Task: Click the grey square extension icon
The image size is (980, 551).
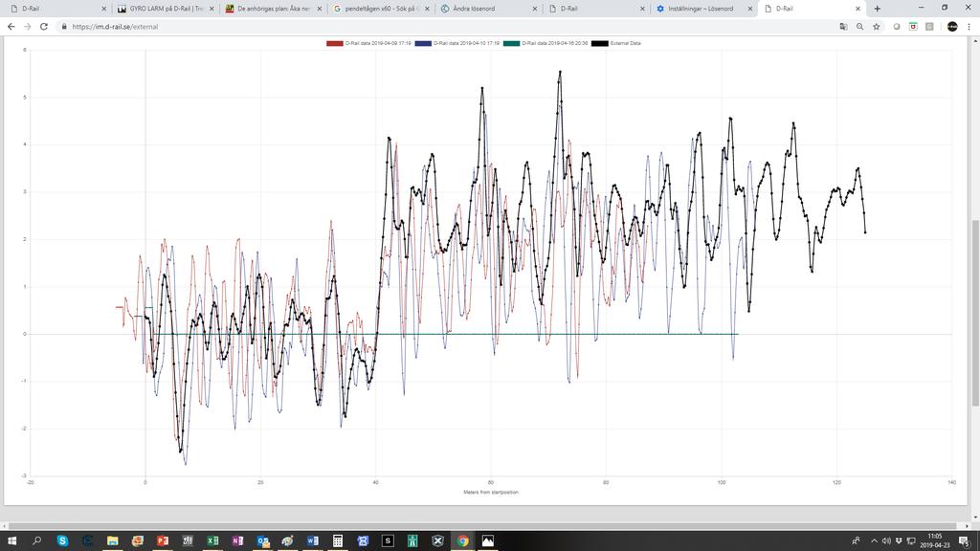Action: (x=929, y=26)
